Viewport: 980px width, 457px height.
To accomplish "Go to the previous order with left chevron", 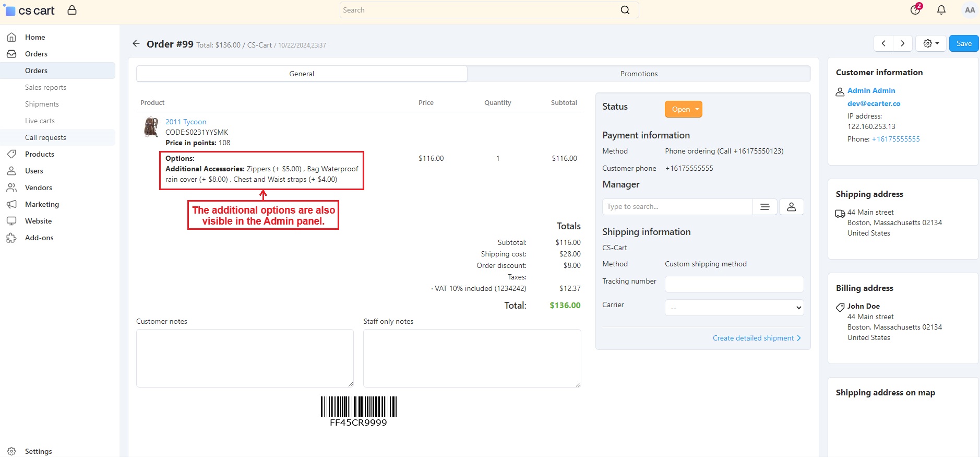I will click(x=883, y=43).
